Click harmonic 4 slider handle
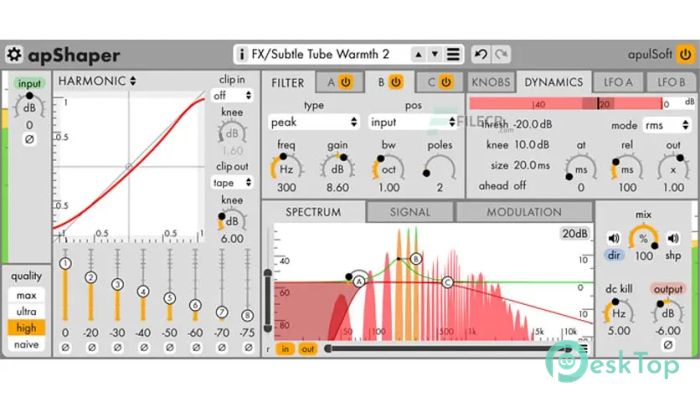The width and height of the screenshot is (700, 400). (x=143, y=292)
